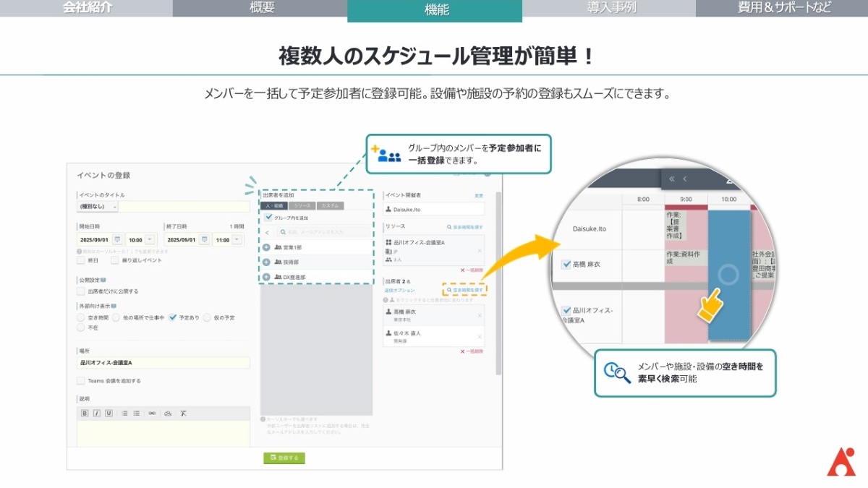Insert a hyperlink in description editor
The image size is (868, 488).
152,414
